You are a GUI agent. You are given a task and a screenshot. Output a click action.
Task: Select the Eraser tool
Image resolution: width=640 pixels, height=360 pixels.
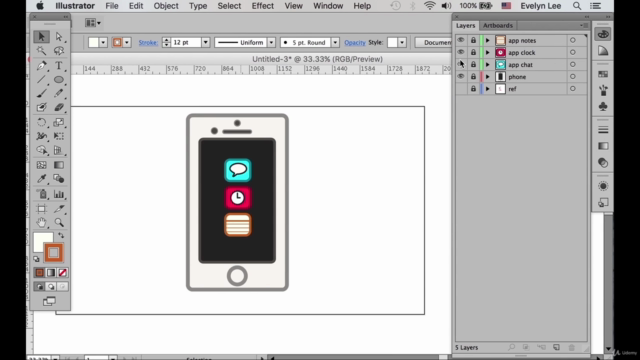point(59,107)
